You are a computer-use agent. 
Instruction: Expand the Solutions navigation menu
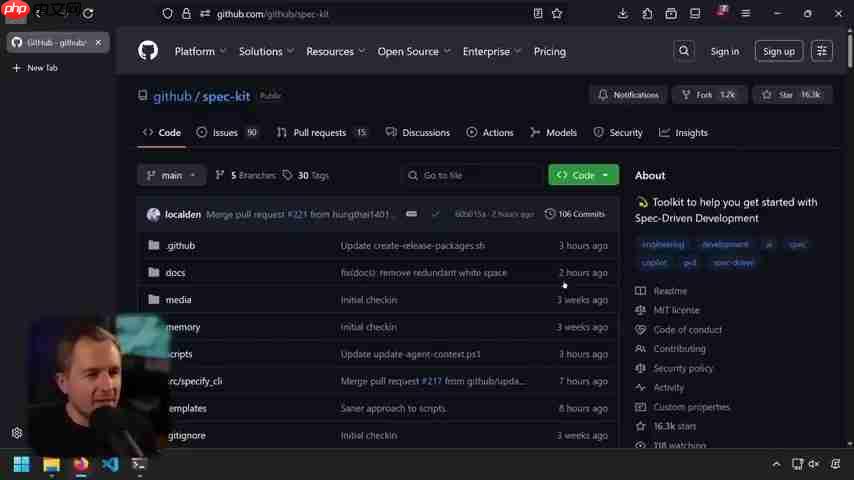click(266, 52)
